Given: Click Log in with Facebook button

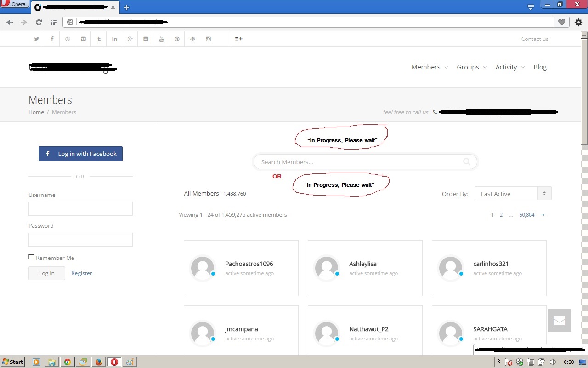Looking at the screenshot, I should click(80, 154).
